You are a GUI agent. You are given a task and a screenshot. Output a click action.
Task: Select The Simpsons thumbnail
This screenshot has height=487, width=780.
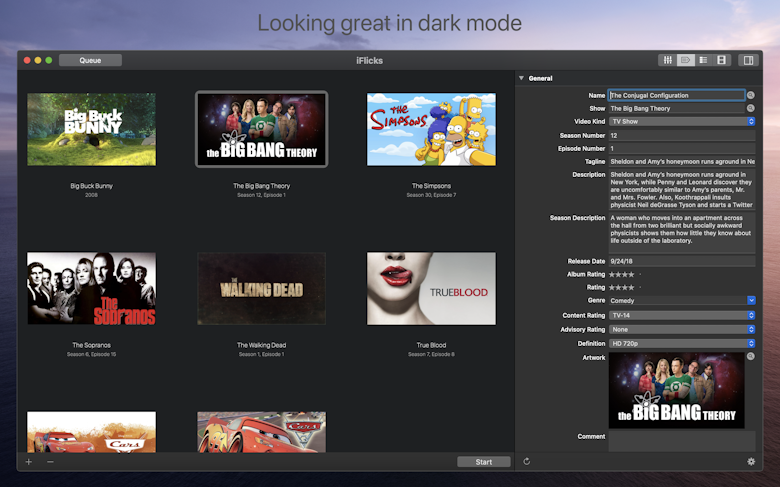click(431, 129)
